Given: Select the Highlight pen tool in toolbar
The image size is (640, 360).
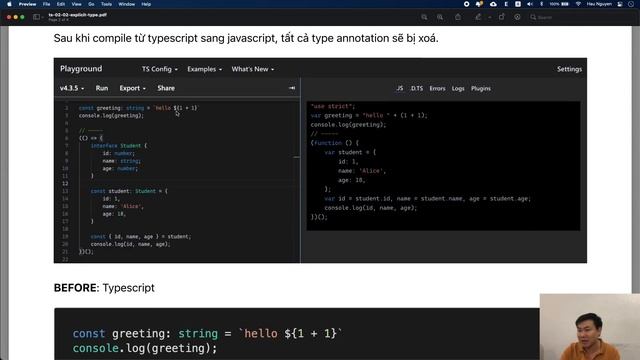Looking at the screenshot, I should click(x=478, y=17).
